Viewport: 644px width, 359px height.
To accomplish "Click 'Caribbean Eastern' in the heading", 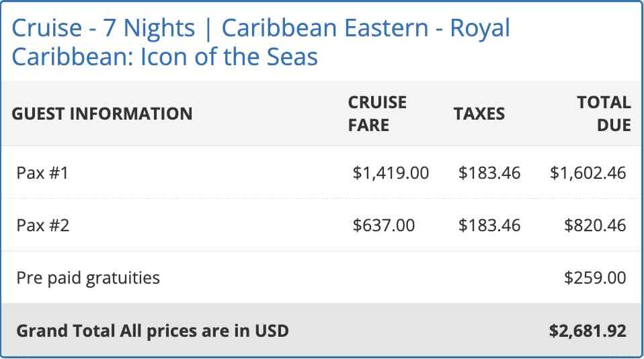I will (325, 28).
